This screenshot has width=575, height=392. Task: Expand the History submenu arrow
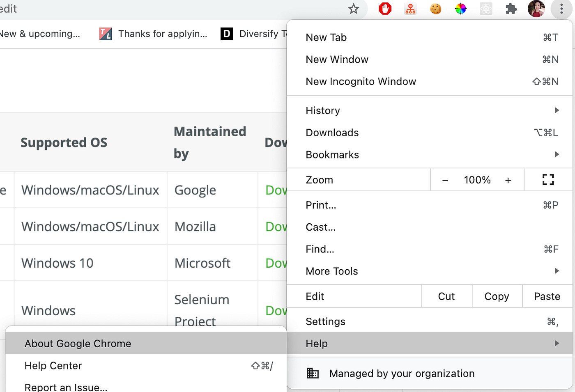(557, 110)
